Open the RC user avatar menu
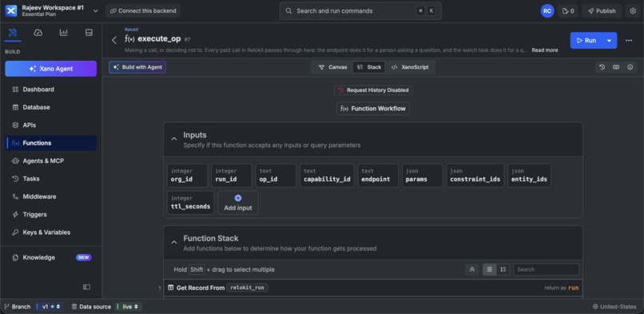The height and width of the screenshot is (314, 644). pos(547,11)
